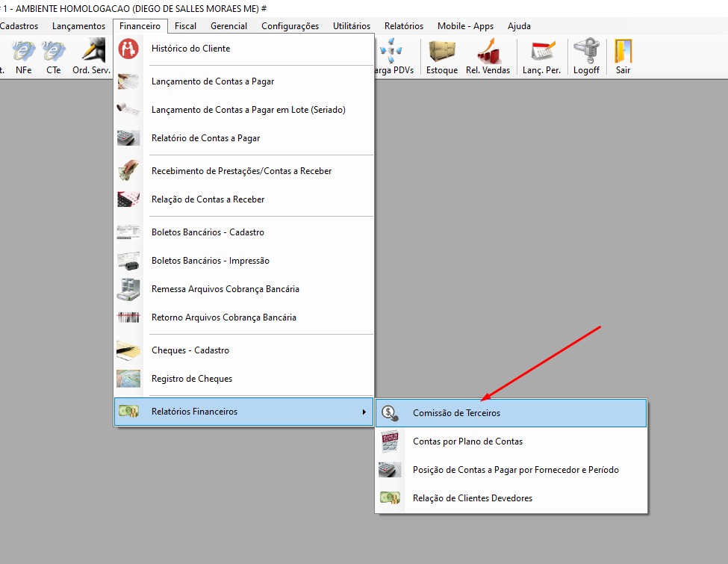Open the Relatórios menu
Image resolution: width=728 pixels, height=564 pixels.
404,26
